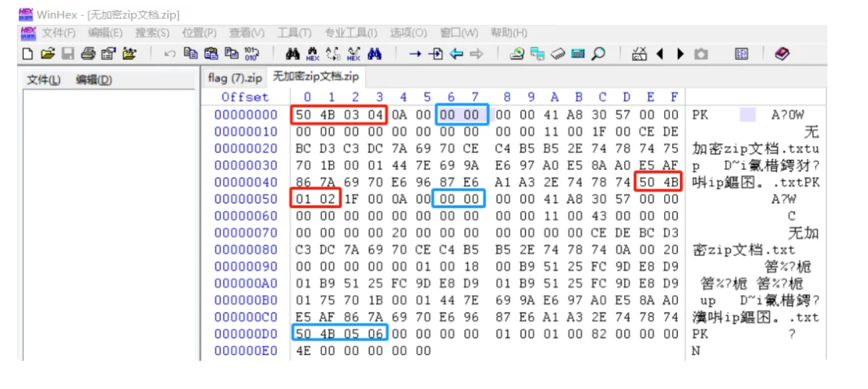The height and width of the screenshot is (389, 868).
Task: Navigate back with blue left arrow
Action: pyautogui.click(x=456, y=54)
